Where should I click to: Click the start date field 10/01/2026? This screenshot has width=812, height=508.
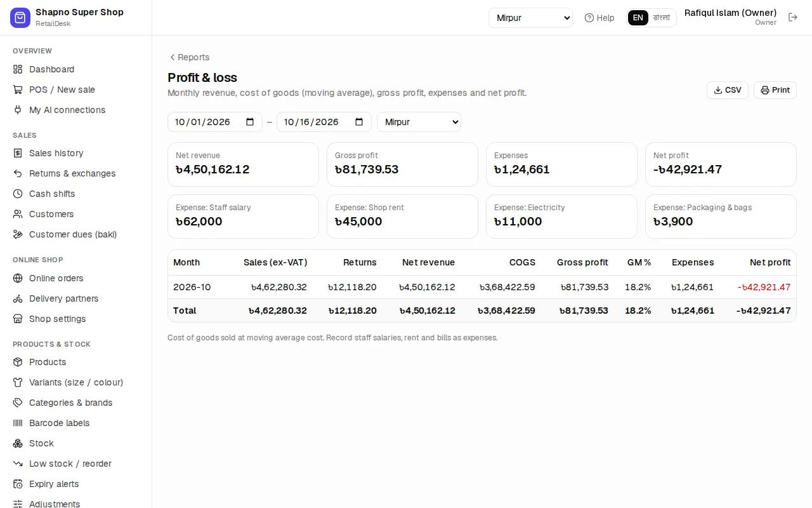coord(215,122)
